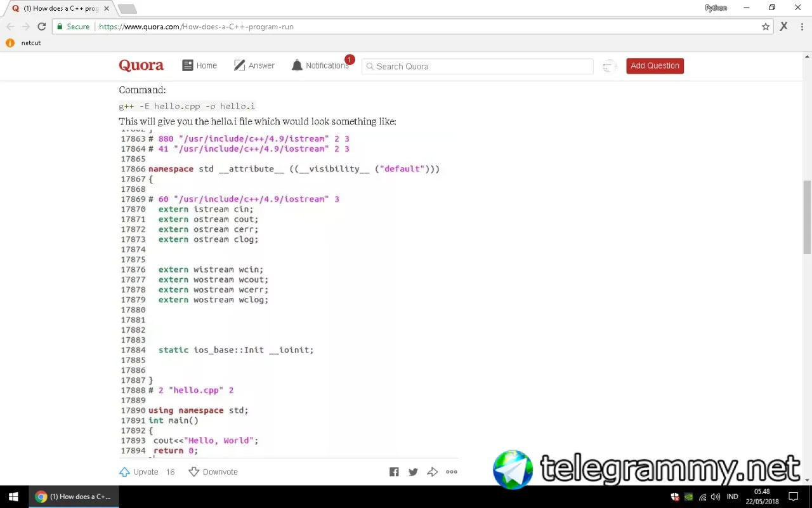Click the 'cout<<"Hello, World";' code line
This screenshot has width=812, height=508.
click(206, 441)
